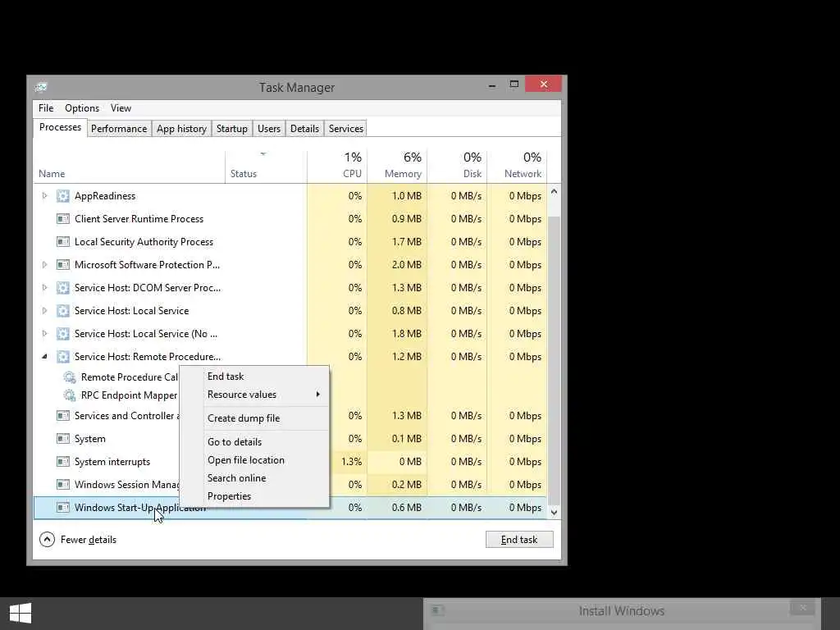Click the Install Windows taskbar window icon
This screenshot has width=840, height=630.
(437, 610)
